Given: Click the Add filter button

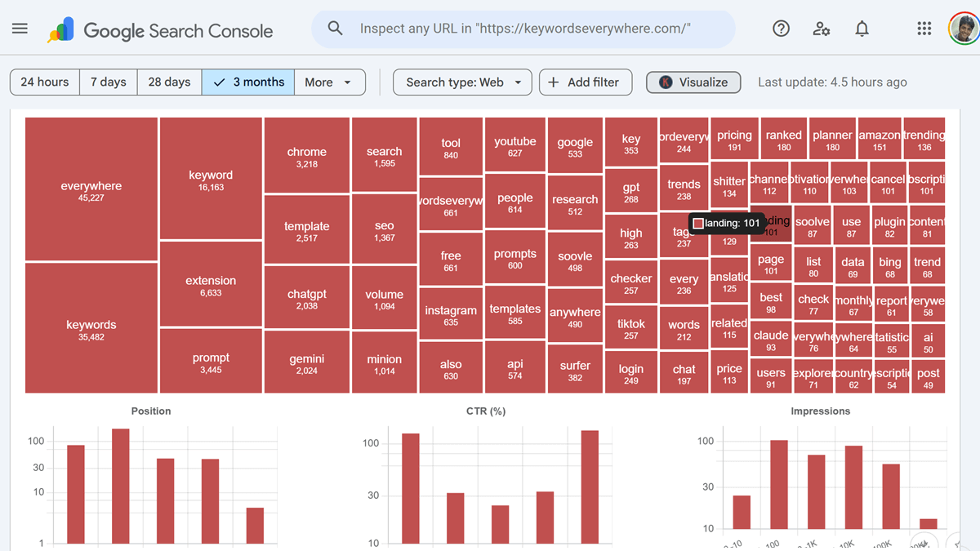Looking at the screenshot, I should click(585, 82).
